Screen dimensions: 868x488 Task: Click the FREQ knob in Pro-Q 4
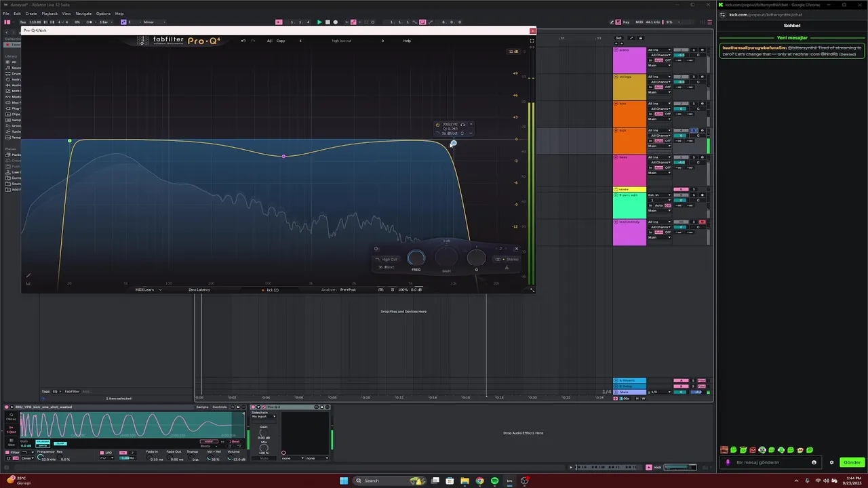(x=416, y=258)
